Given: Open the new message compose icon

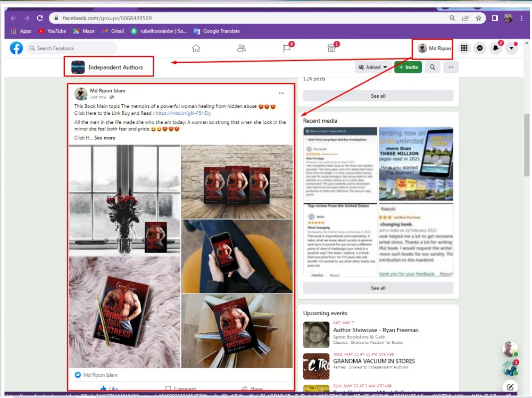Looking at the screenshot, I should pos(510,387).
